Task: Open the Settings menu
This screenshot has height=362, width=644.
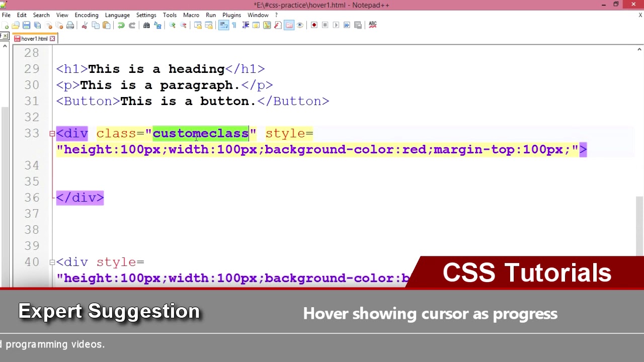Action: point(146,15)
